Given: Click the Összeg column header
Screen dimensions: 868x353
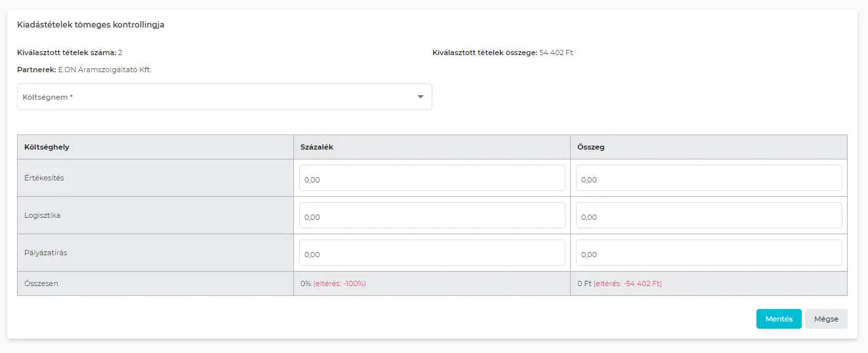Looking at the screenshot, I should pos(591,147).
